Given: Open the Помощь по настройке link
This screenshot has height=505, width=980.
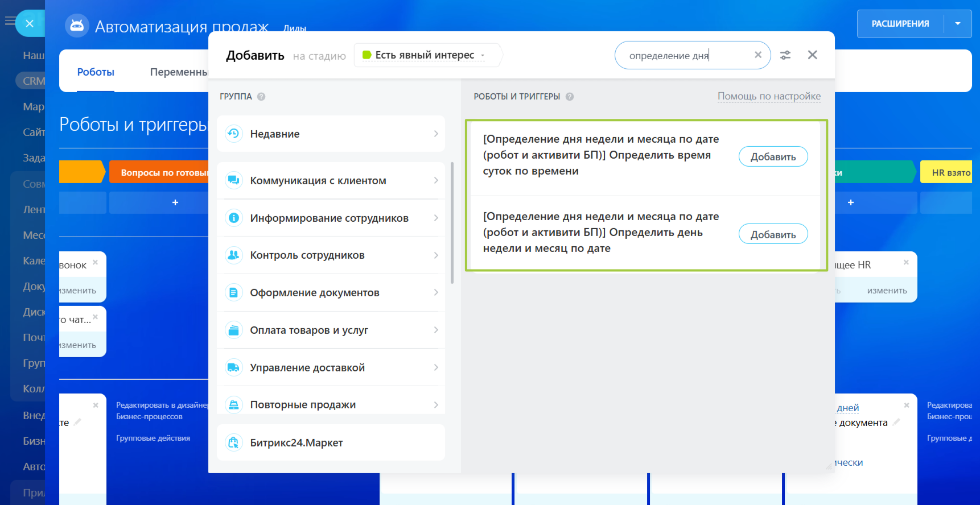Looking at the screenshot, I should (769, 96).
